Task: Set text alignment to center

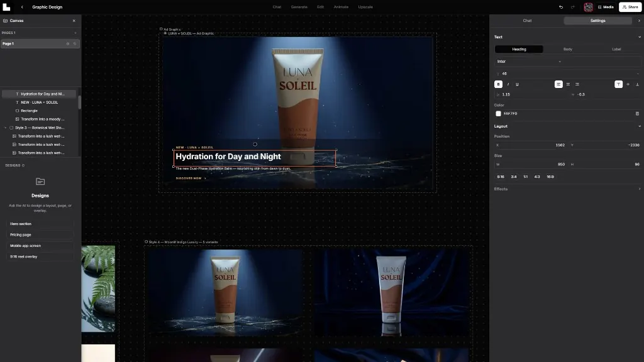Action: point(568,84)
